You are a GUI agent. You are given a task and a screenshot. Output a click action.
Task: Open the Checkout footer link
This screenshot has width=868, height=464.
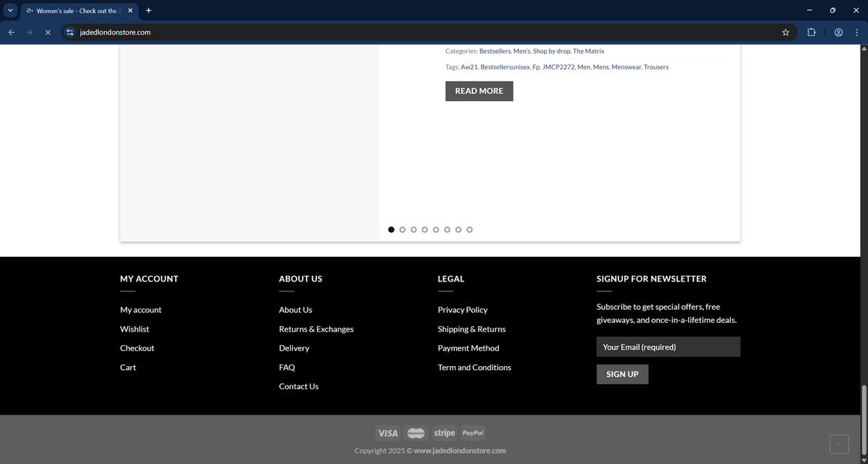coord(137,348)
